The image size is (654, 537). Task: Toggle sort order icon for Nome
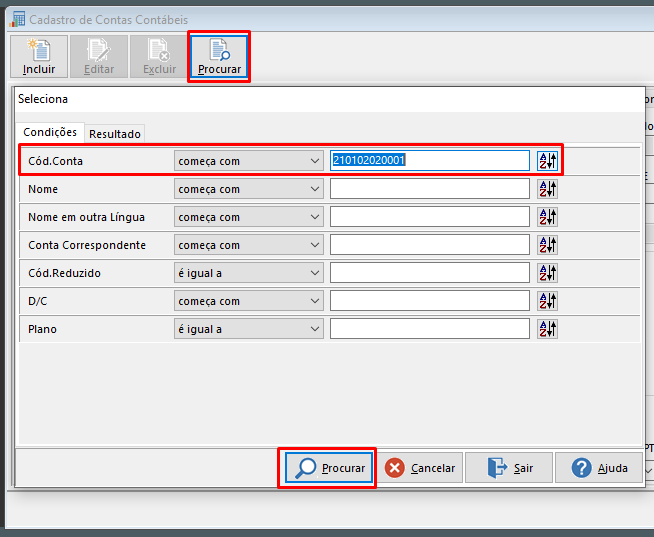547,189
